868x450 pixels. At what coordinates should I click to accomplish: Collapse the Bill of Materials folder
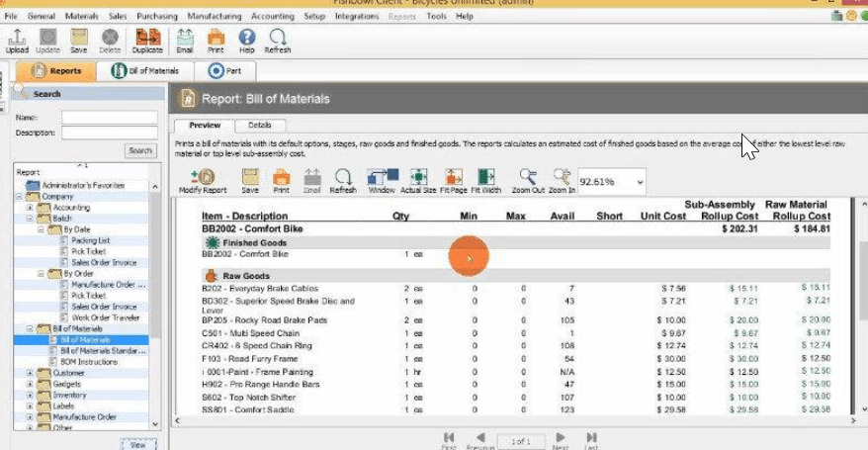tap(30, 328)
